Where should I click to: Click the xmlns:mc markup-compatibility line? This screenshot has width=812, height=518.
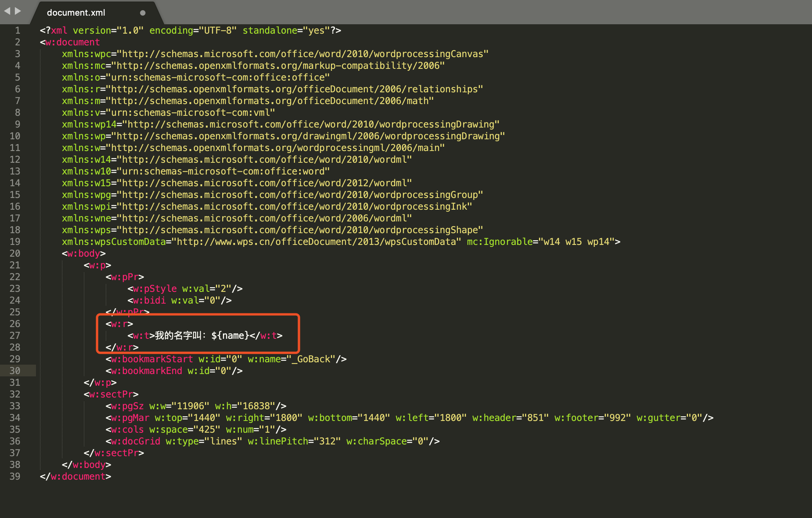pos(253,65)
